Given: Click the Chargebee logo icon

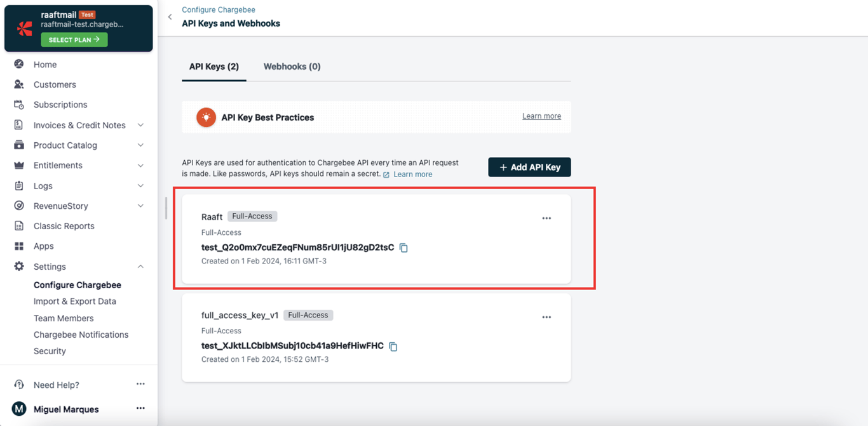Looking at the screenshot, I should 25,29.
